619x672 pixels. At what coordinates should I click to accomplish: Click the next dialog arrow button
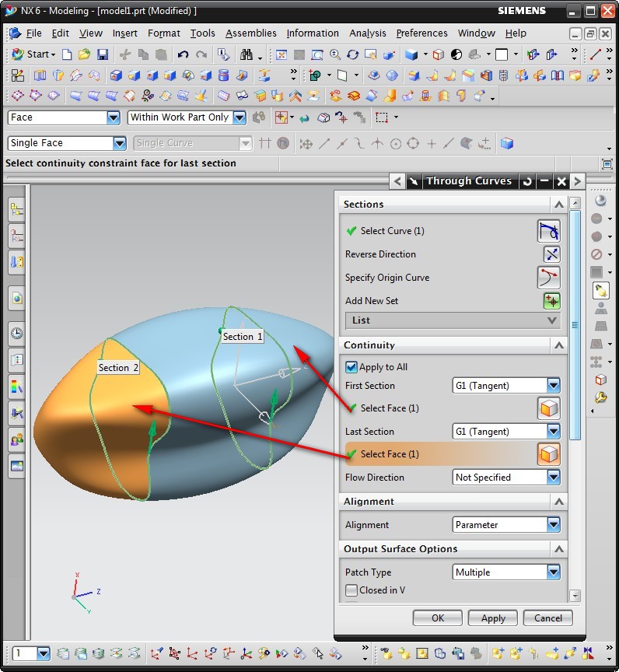click(577, 181)
